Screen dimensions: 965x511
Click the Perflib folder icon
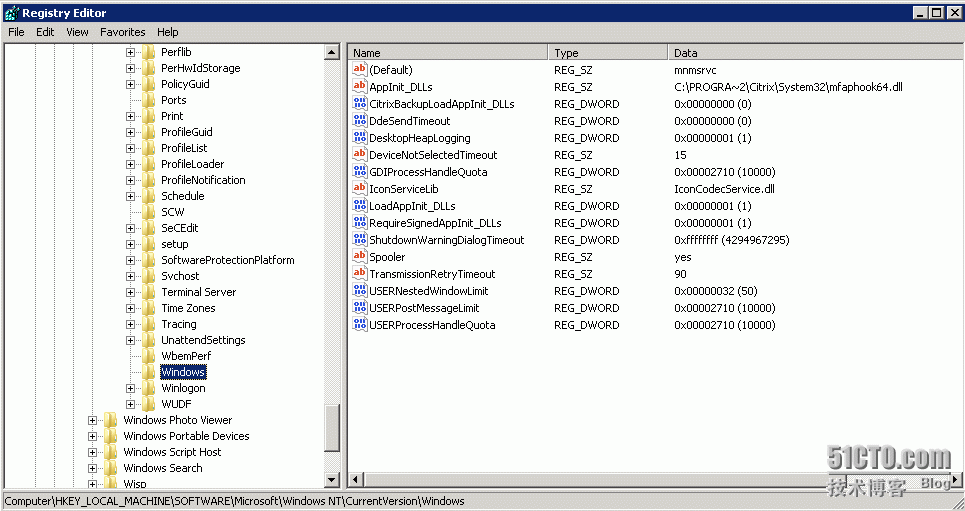coord(148,52)
